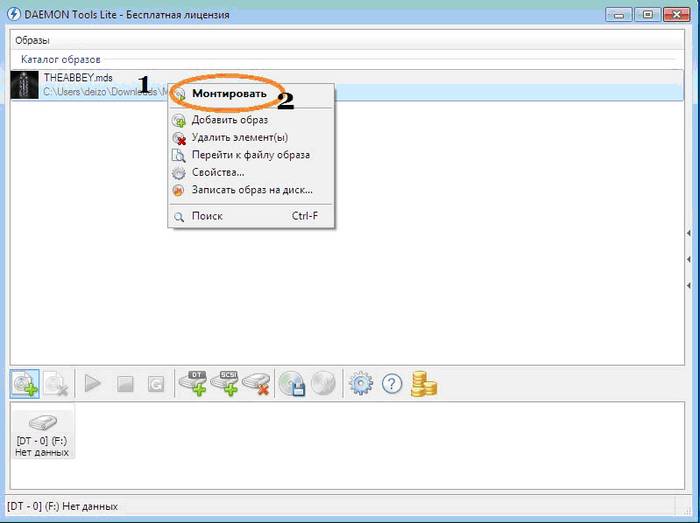Image resolution: width=700 pixels, height=523 pixels.
Task: Expand the middle side panel arrow
Action: (x=689, y=259)
